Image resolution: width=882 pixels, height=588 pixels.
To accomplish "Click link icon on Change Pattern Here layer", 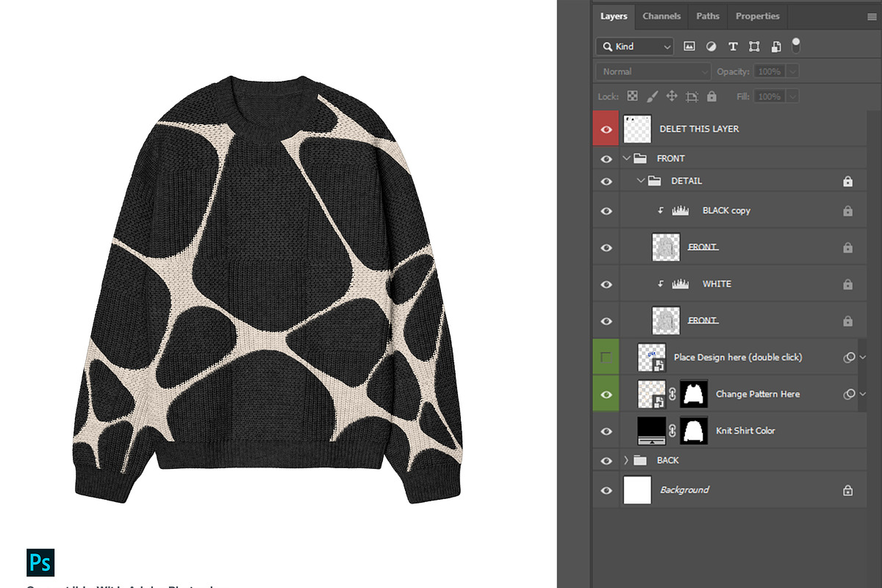I will coord(672,394).
